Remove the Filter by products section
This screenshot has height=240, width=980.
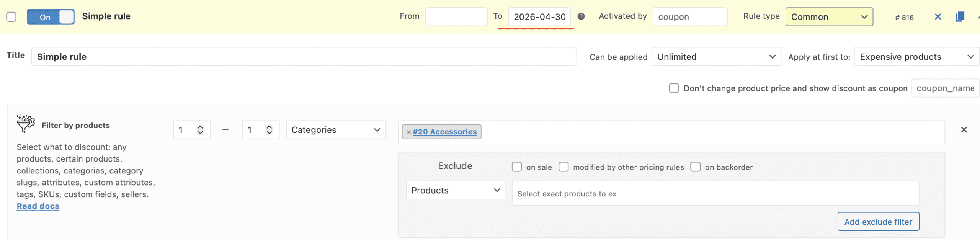pyautogui.click(x=964, y=130)
